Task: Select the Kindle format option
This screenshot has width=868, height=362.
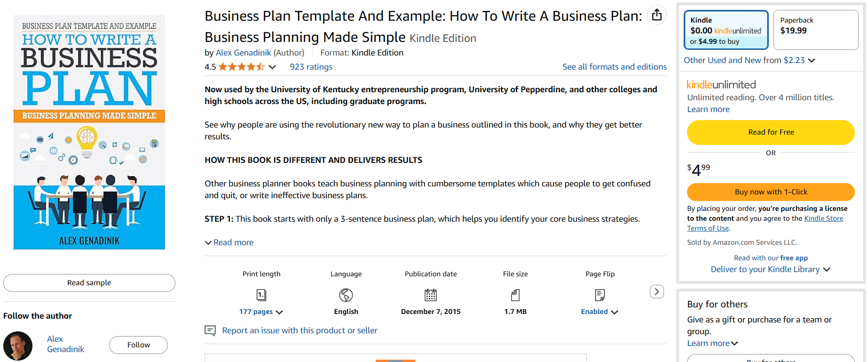Action: pos(726,30)
